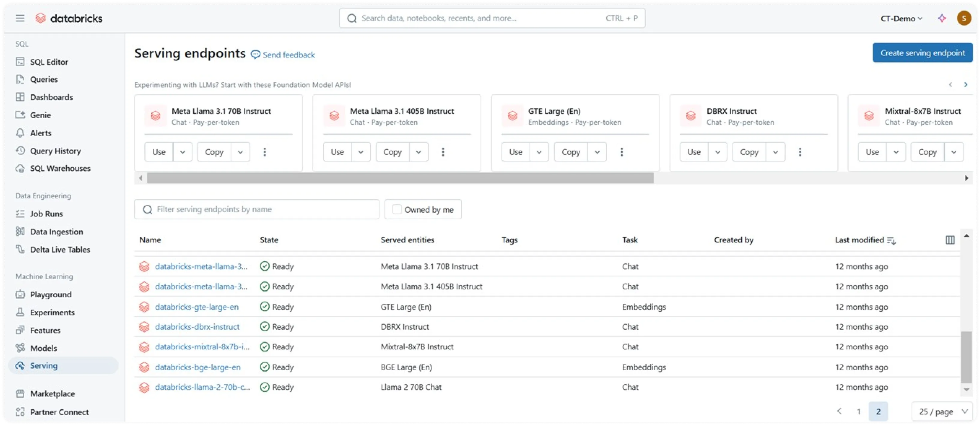The height and width of the screenshot is (425, 980).
Task: Open kebab menu on GTE Large (En) card
Action: pyautogui.click(x=622, y=152)
